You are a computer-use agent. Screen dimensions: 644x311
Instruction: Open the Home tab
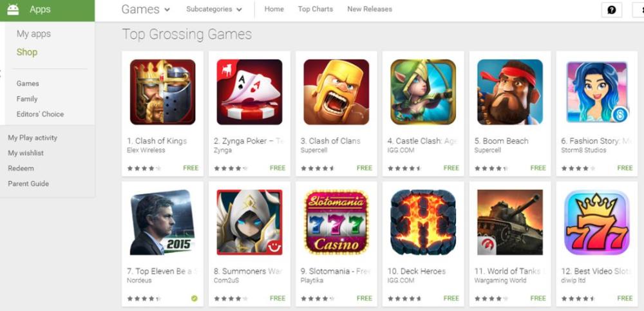pos(274,9)
